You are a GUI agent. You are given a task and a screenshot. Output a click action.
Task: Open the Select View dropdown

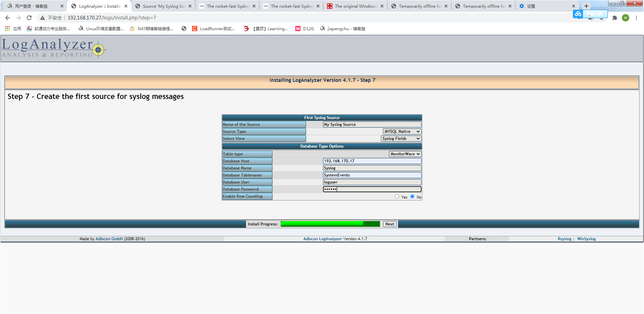point(401,139)
